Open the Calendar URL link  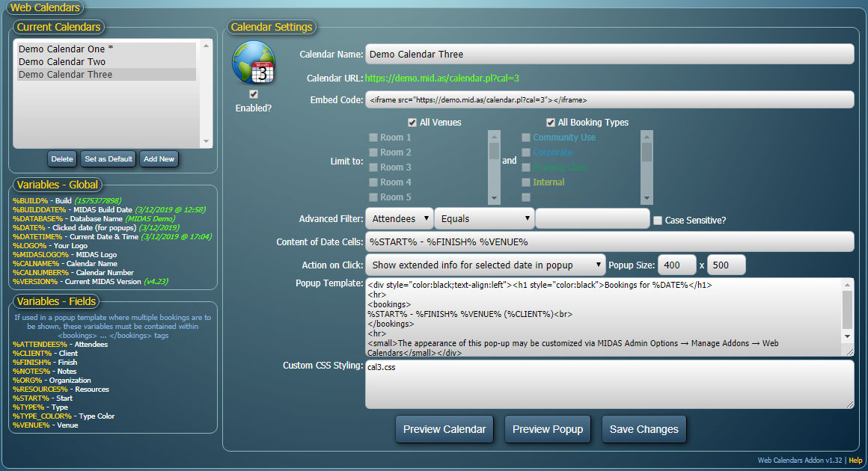(441, 78)
